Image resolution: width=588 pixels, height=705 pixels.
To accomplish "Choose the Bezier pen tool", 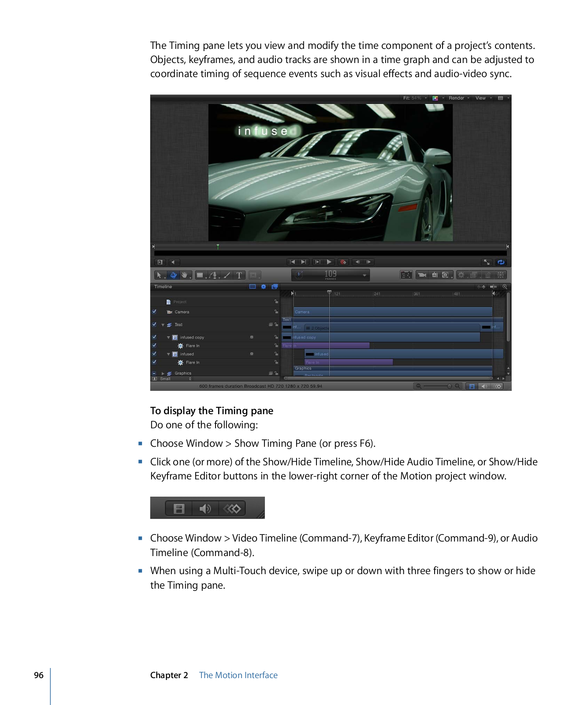I will pos(213,275).
